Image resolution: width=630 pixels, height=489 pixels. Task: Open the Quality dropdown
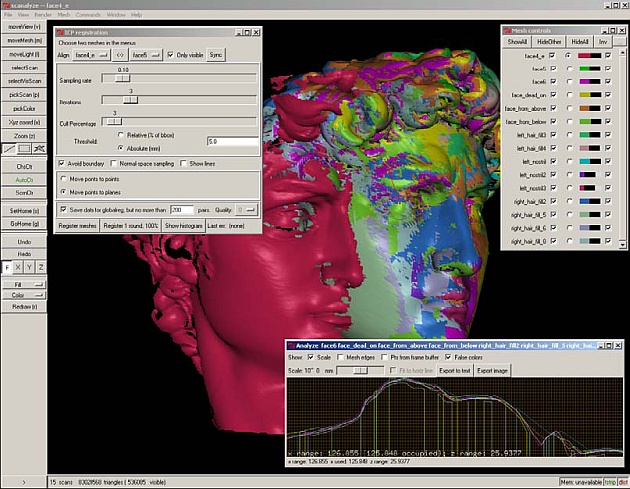pyautogui.click(x=246, y=210)
